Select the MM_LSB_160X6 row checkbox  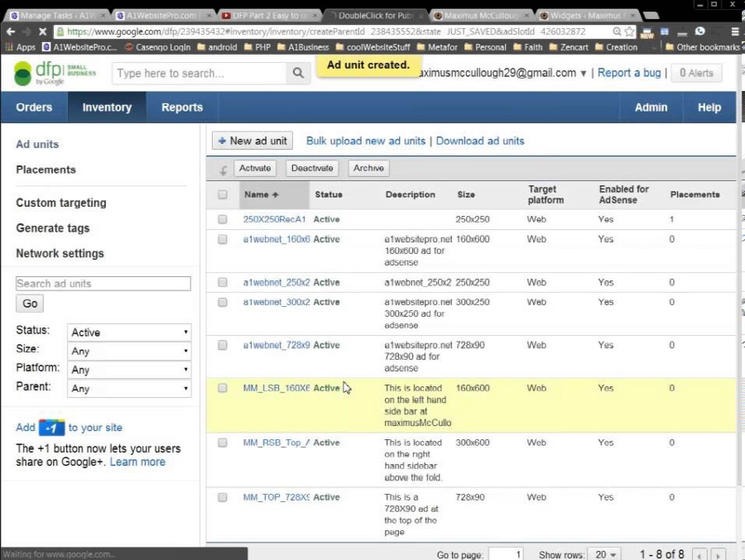pos(222,388)
